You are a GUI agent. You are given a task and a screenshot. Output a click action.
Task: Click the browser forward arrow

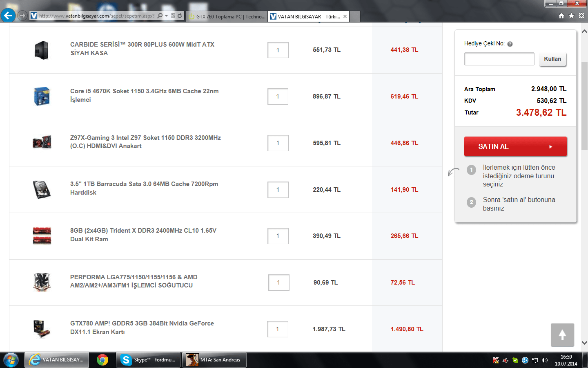click(22, 16)
